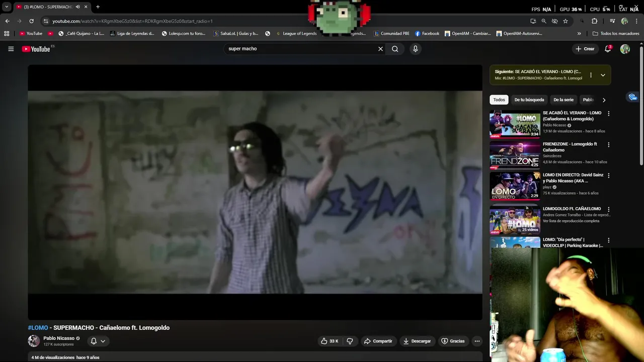Select the De la serie chip
Image resolution: width=644 pixels, height=362 pixels.
(563, 100)
